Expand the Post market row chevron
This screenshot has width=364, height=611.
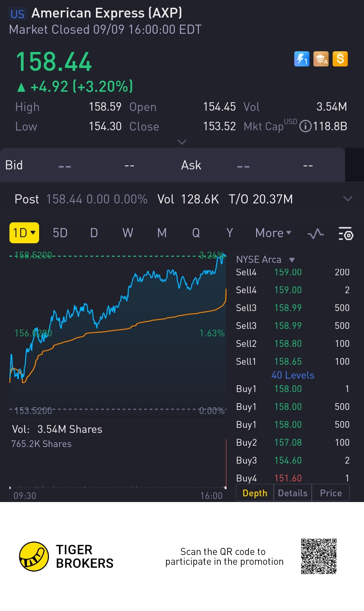coord(348,199)
